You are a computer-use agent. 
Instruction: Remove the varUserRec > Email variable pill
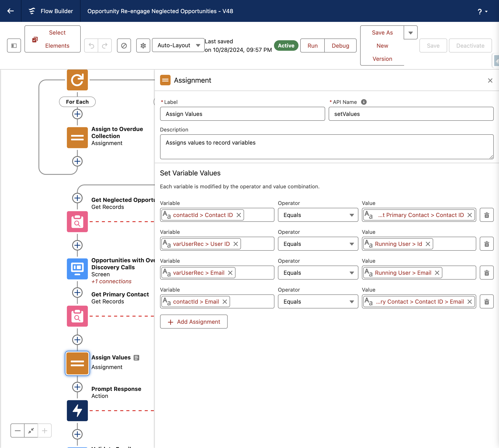230,273
